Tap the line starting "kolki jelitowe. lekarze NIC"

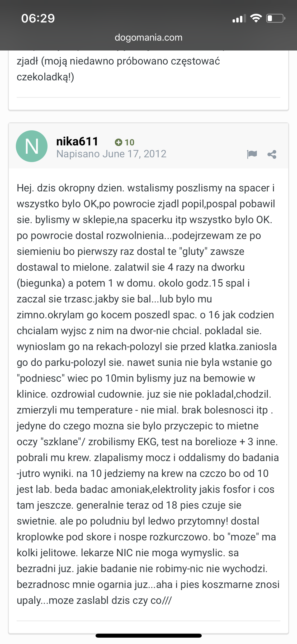[128, 553]
